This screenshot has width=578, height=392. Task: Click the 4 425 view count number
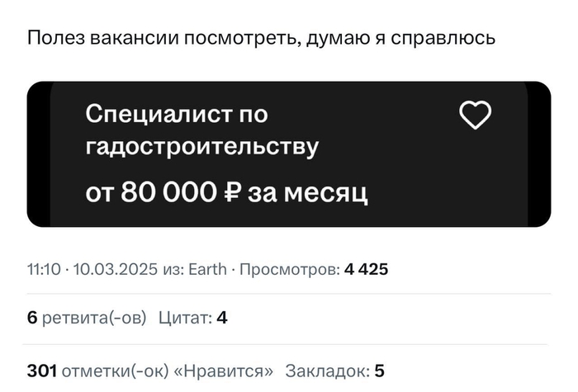coord(366,269)
